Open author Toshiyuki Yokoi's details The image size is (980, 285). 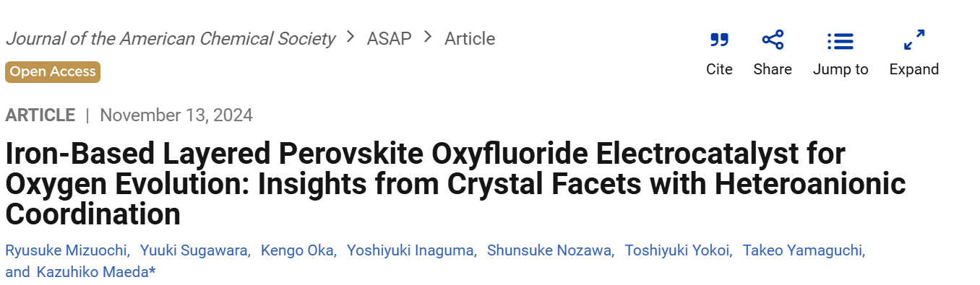[677, 250]
